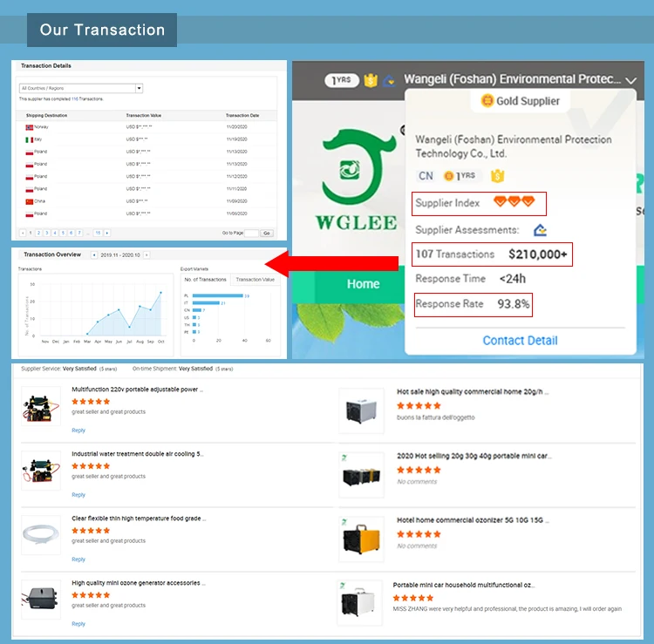Screen dimensions: 654x644
Task: Click star rating of Portable mini car household review
Action: pos(413,598)
